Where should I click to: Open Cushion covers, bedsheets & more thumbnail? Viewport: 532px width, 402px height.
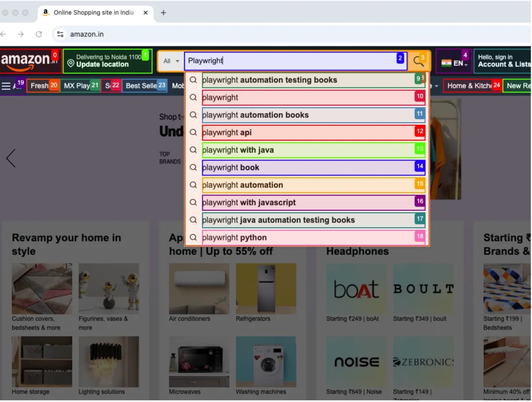[42, 289]
